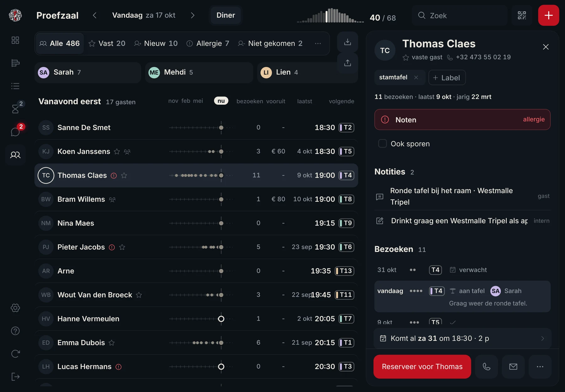Expand the upcoming visit za 31 chevron
Screen dimensions: 565x392
(543, 338)
